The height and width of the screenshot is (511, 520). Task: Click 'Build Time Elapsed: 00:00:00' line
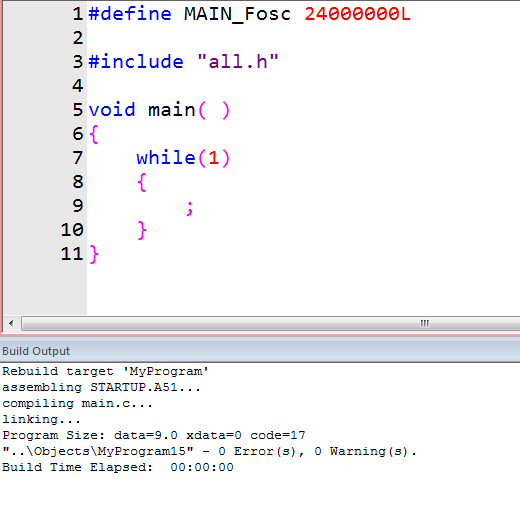click(118, 467)
